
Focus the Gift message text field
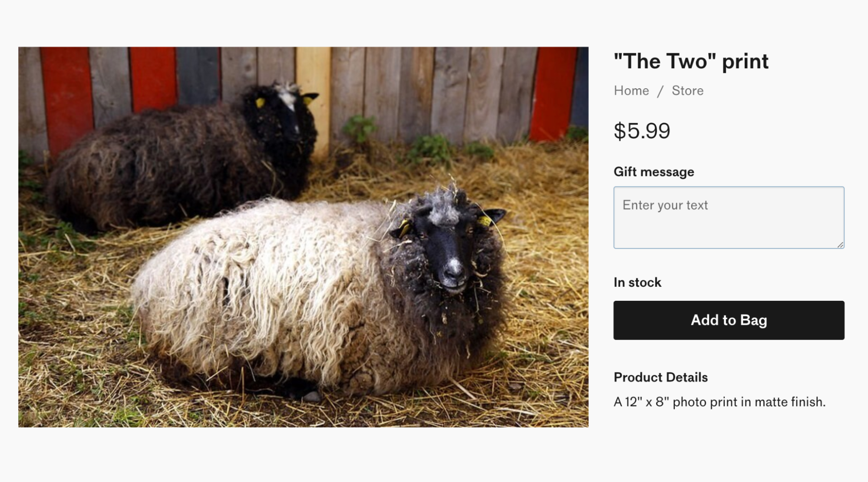(728, 217)
